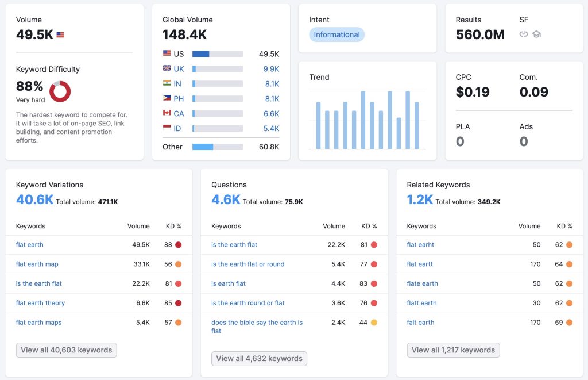Image resolution: width=588 pixels, height=380 pixels.
Task: Click the US flag beside Volume 49.5K
Action: tap(60, 35)
